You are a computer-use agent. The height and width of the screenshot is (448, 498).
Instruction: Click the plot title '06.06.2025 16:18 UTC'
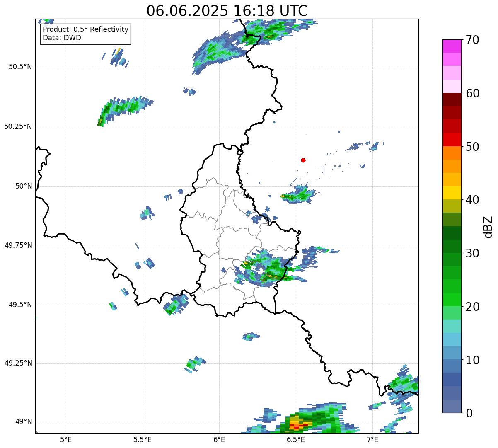click(227, 10)
